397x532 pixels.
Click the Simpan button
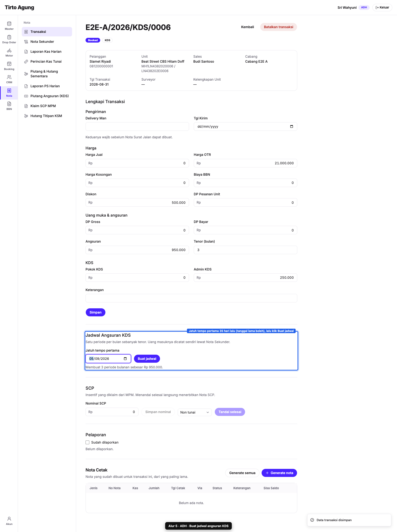(x=95, y=312)
